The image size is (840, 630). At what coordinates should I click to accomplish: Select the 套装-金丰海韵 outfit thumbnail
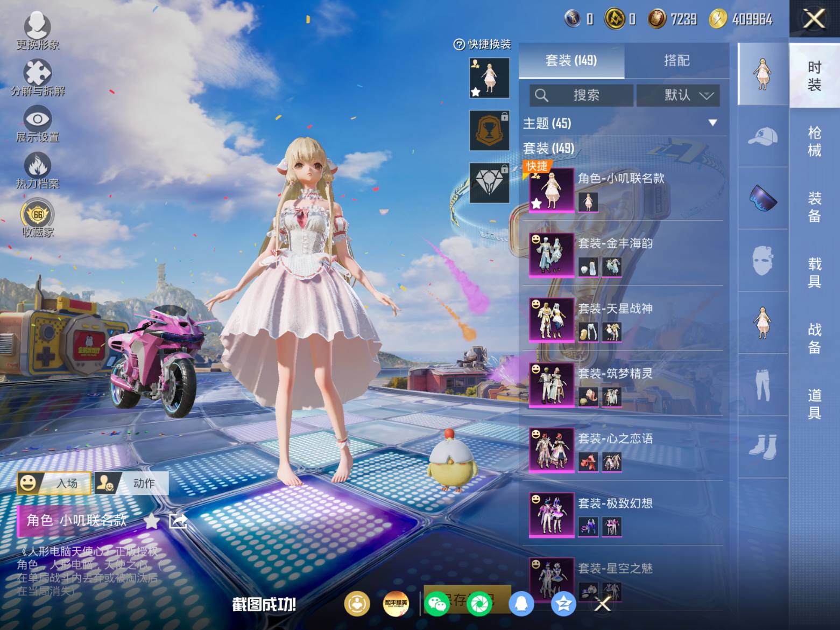552,255
